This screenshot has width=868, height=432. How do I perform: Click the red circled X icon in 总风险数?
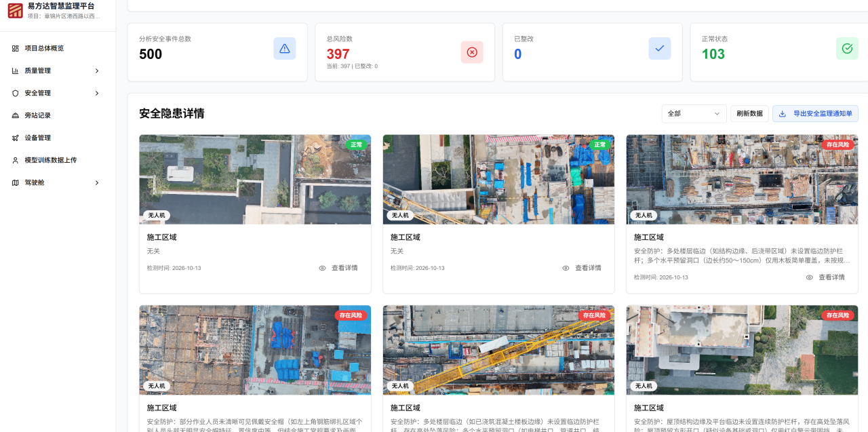(x=472, y=52)
